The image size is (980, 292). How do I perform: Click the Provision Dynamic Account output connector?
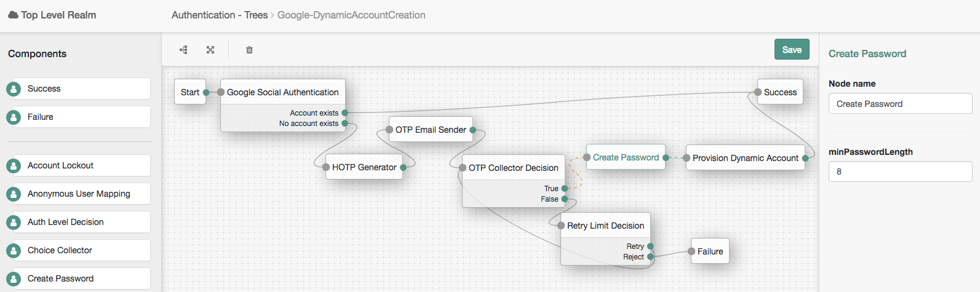805,158
